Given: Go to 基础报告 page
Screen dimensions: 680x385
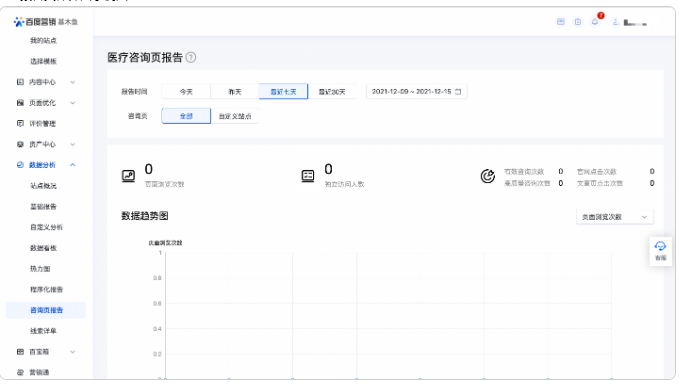Looking at the screenshot, I should pyautogui.click(x=43, y=206).
